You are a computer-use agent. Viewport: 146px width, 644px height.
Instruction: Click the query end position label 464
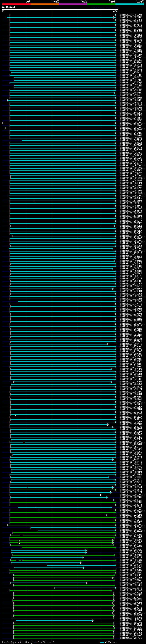click(115, 11)
